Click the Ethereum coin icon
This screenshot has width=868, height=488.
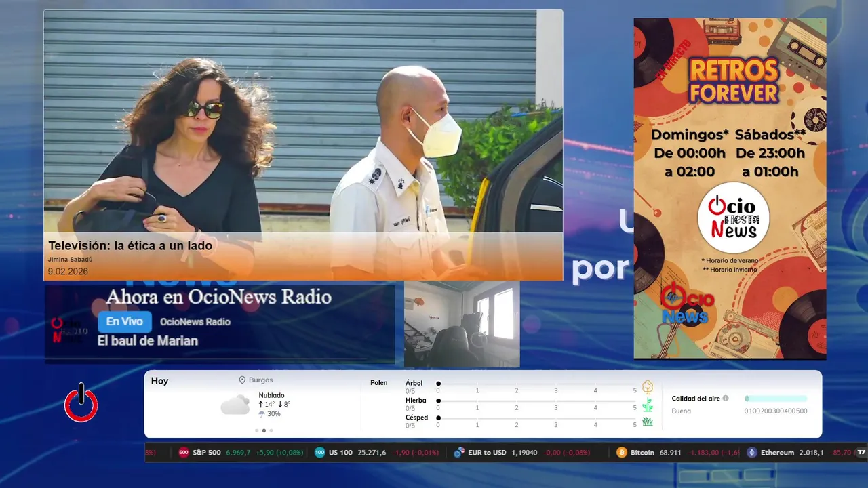click(x=751, y=453)
